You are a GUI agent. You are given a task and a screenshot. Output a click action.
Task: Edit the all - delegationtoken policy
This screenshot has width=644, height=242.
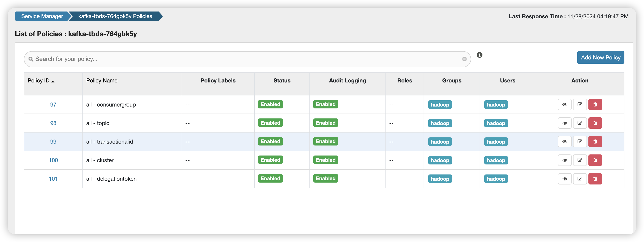[x=580, y=179]
